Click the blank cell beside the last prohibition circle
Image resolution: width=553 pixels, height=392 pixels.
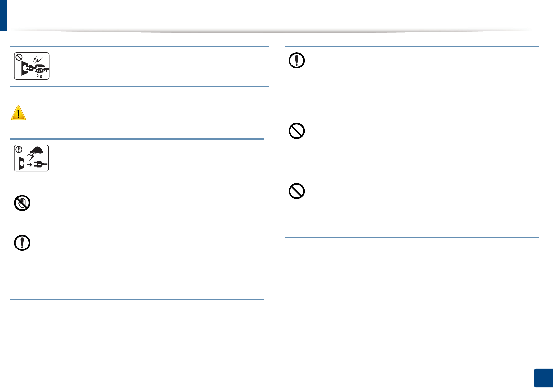pyautogui.click(x=433, y=207)
